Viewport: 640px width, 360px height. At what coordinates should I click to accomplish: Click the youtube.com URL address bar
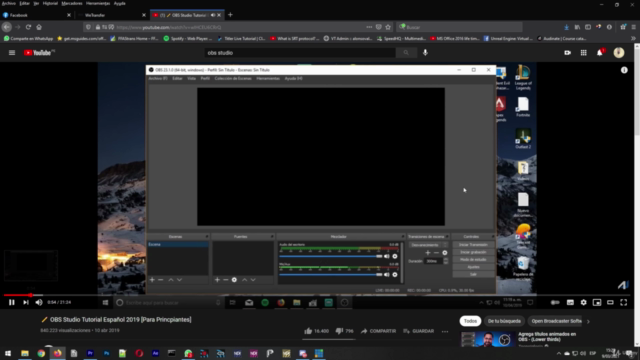click(x=239, y=27)
